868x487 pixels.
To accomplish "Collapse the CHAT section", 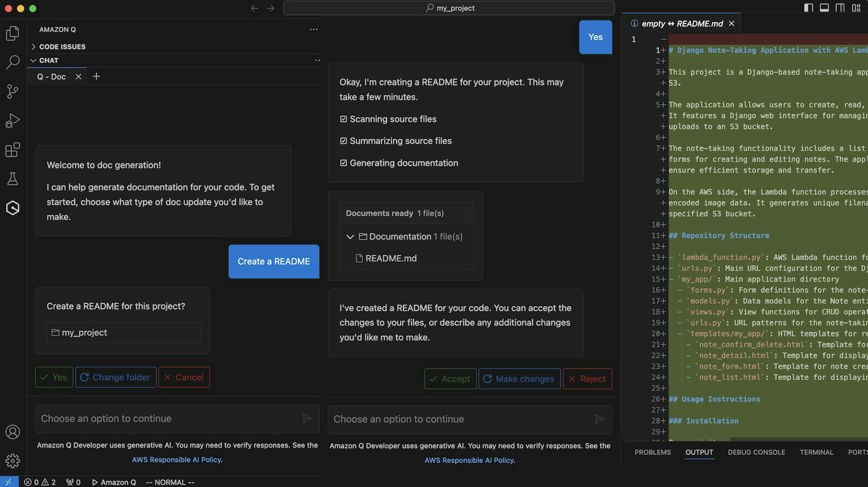I will tap(49, 60).
